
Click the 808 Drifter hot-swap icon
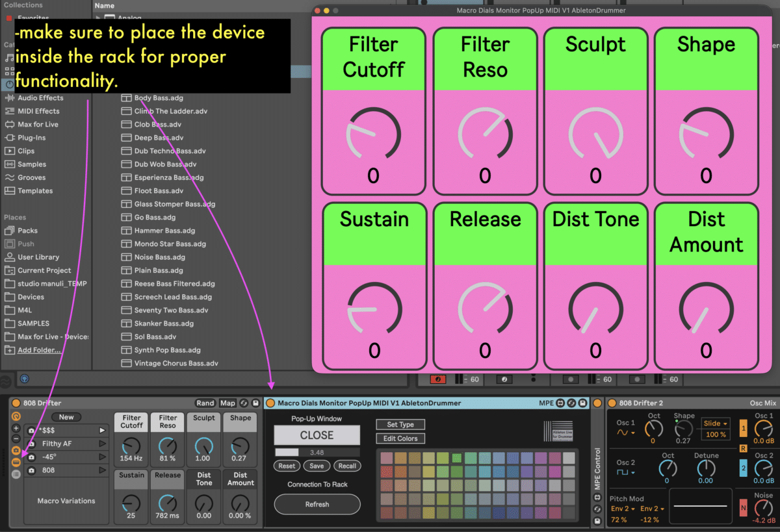(x=244, y=403)
